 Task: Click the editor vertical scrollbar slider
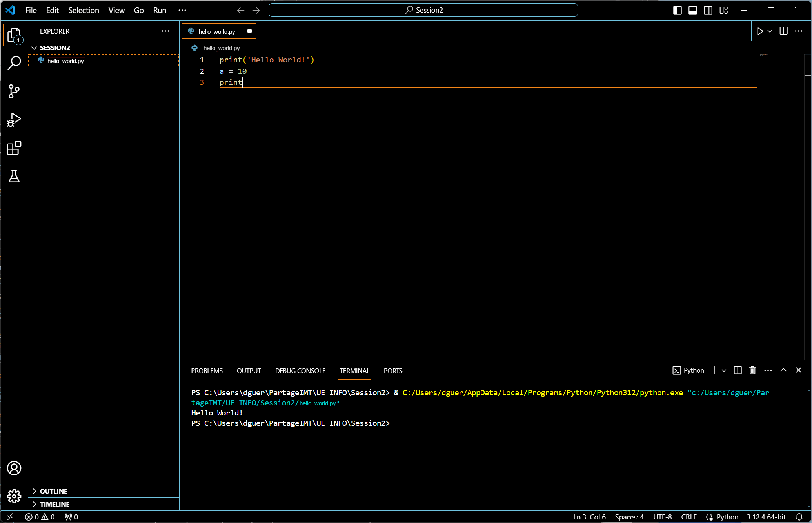808,75
